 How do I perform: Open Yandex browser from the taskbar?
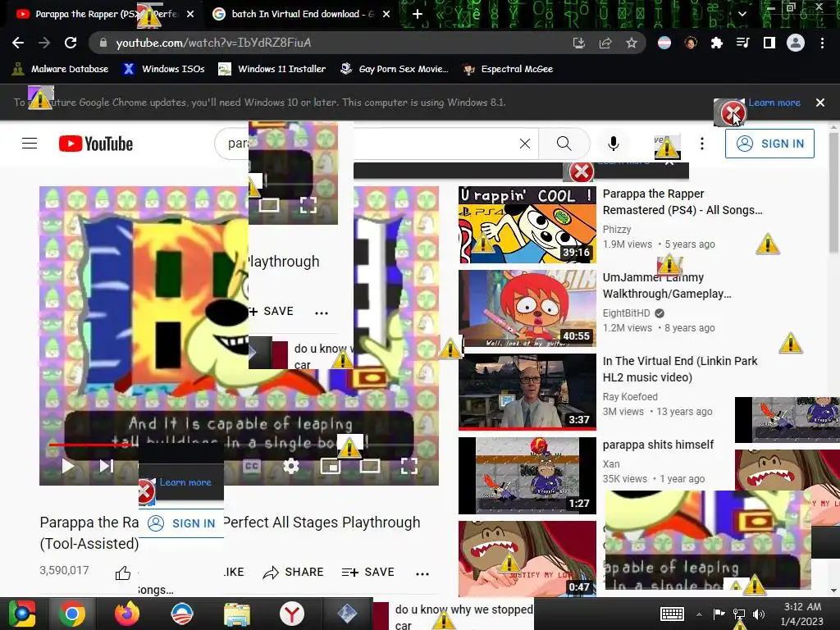coord(291,614)
